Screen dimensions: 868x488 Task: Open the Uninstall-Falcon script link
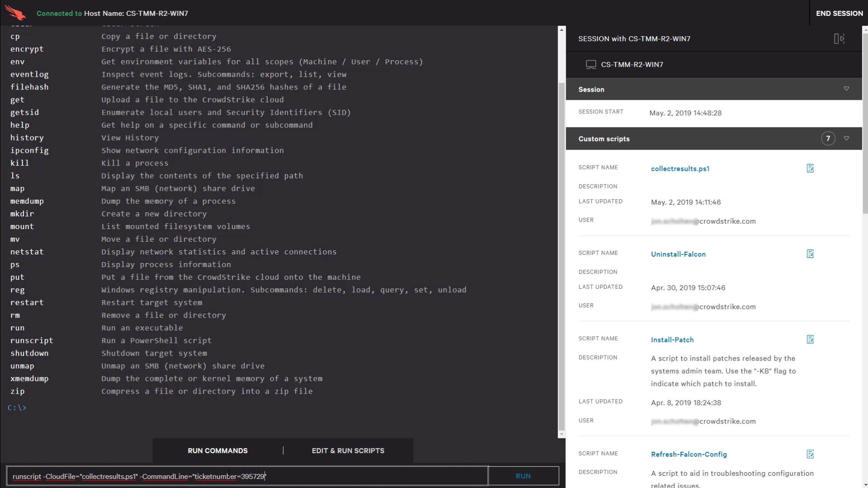tap(678, 254)
